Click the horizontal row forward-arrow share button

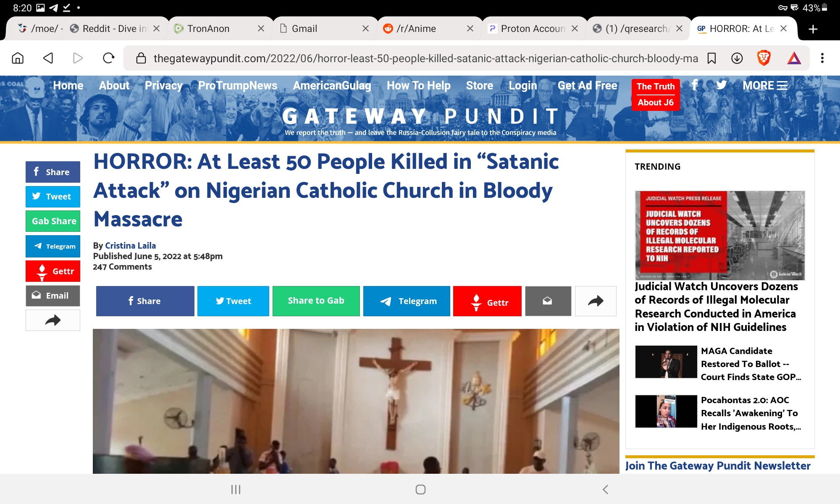pyautogui.click(x=596, y=301)
